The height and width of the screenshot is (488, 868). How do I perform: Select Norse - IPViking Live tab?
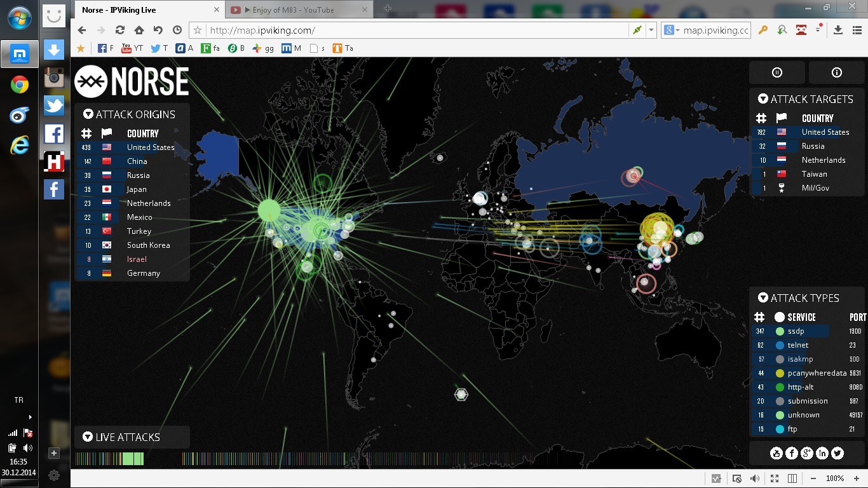pyautogui.click(x=149, y=10)
